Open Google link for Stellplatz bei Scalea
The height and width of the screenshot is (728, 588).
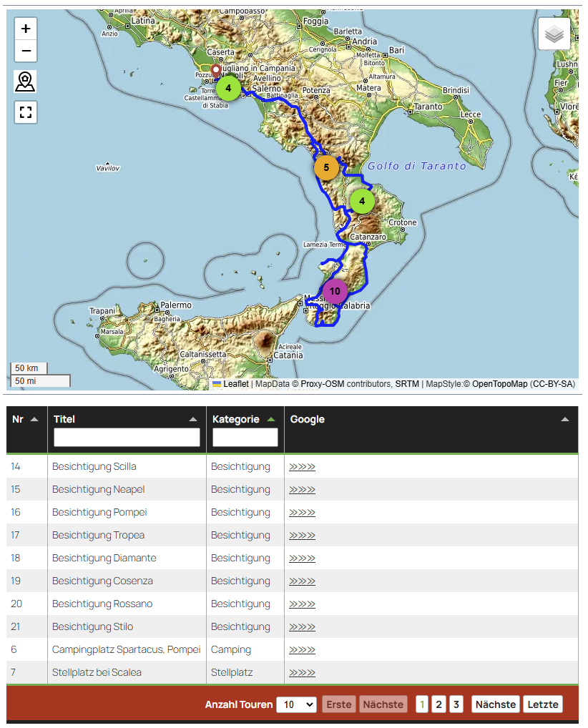[302, 672]
